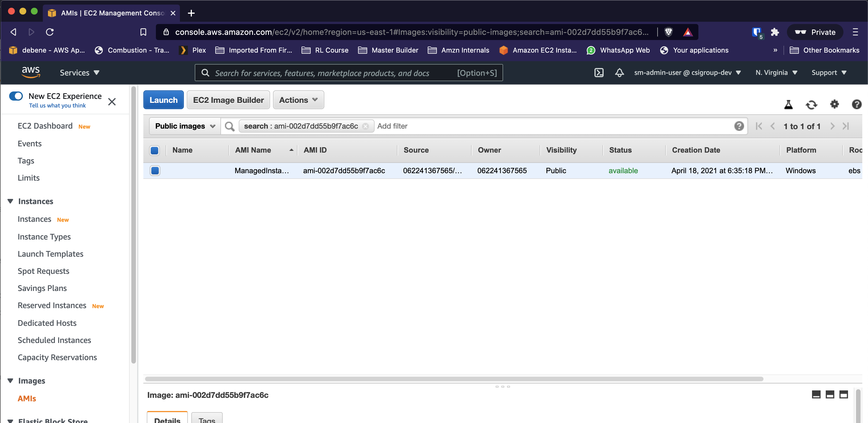Viewport: 868px width, 423px height.
Task: Open the help question mark icon
Action: 856,104
